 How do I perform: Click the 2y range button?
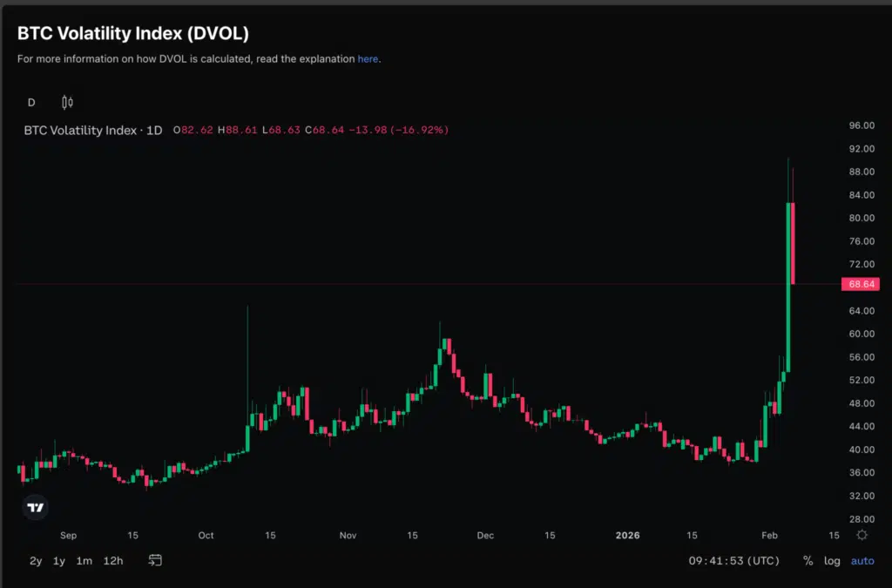35,561
